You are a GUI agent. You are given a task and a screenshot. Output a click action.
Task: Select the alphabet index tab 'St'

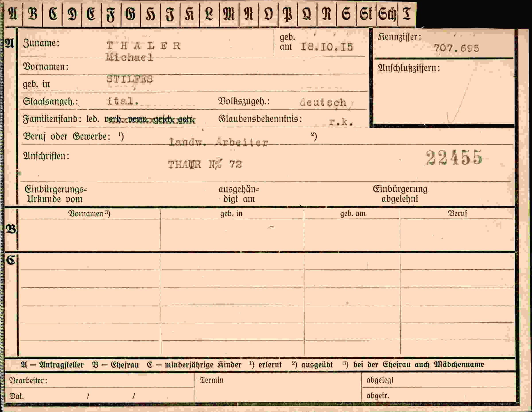366,14
